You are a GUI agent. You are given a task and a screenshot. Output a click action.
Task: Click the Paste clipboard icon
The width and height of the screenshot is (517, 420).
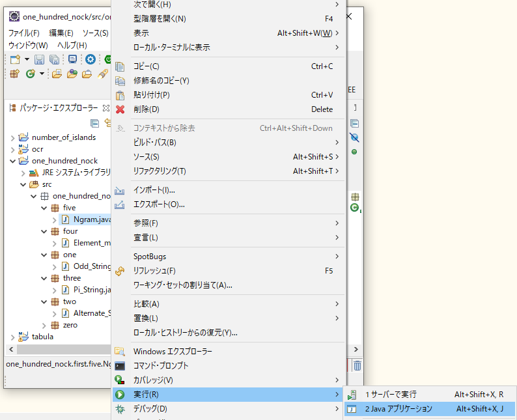120,95
